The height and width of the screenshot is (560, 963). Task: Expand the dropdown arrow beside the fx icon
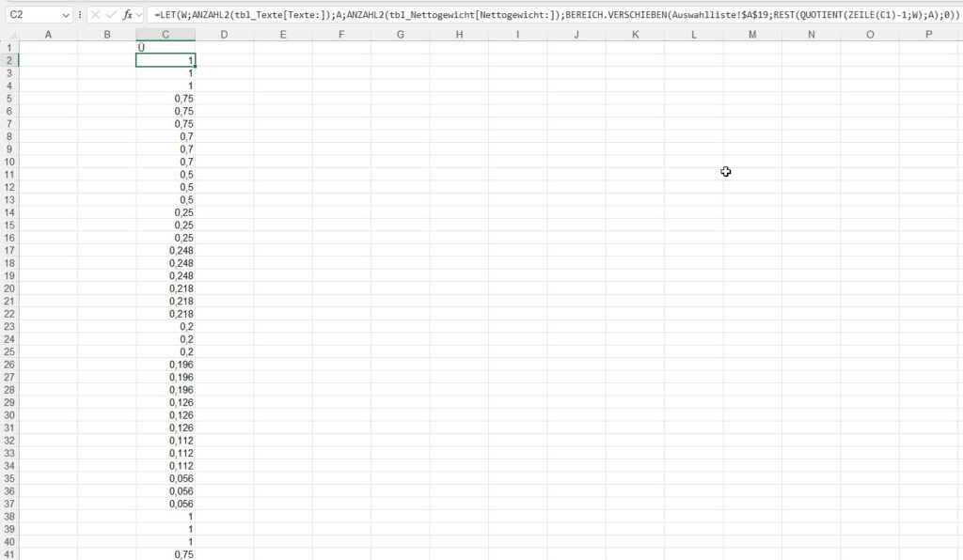click(139, 14)
